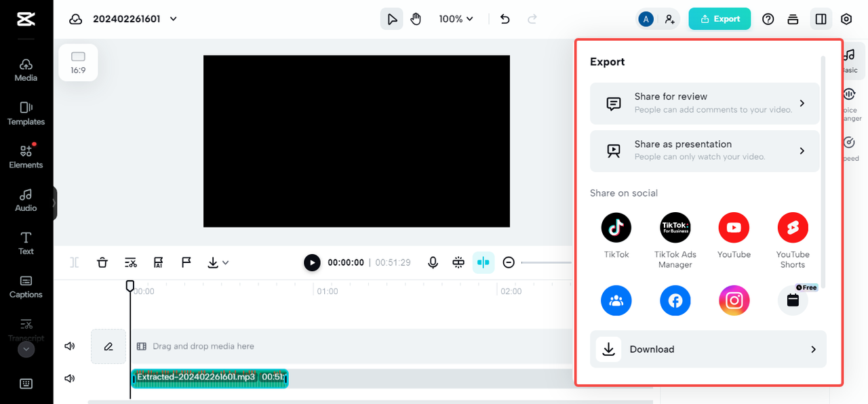Viewport: 868px width, 404px height.
Task: Click the cover edit pencil button
Action: point(108,346)
